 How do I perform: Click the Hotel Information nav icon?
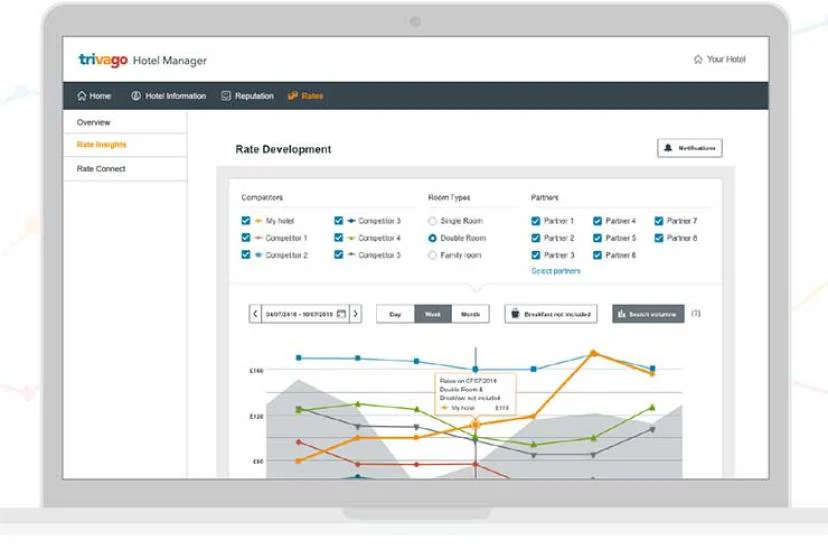pyautogui.click(x=136, y=96)
